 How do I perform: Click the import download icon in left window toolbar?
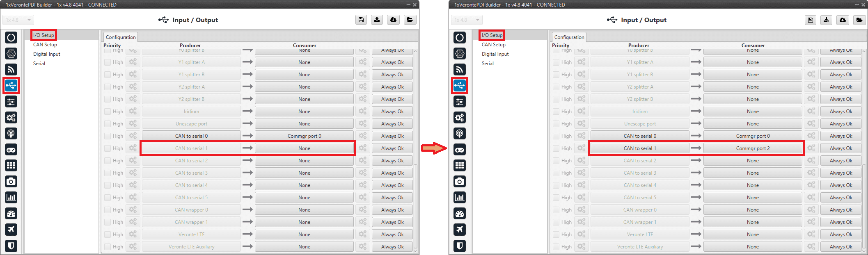(377, 20)
